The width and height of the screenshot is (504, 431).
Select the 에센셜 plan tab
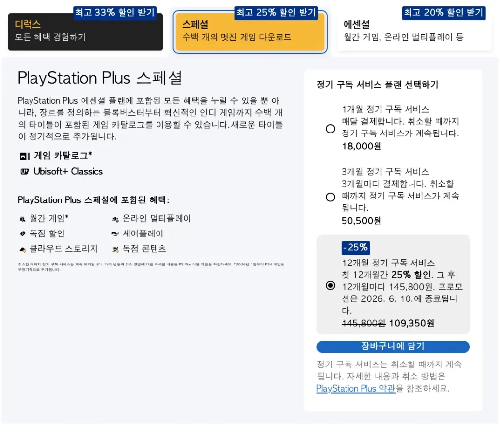tap(414, 32)
